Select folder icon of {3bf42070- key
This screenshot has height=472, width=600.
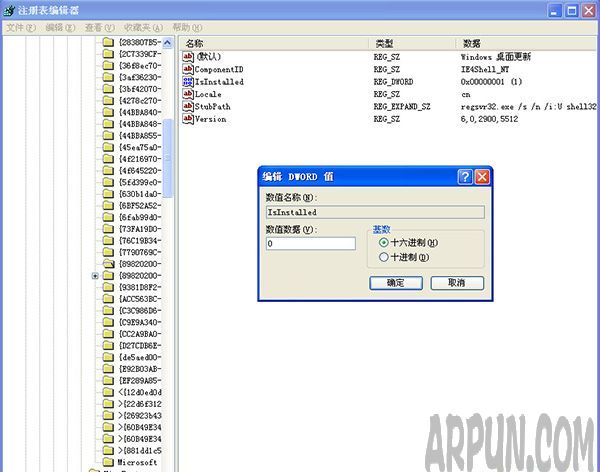[x=109, y=89]
